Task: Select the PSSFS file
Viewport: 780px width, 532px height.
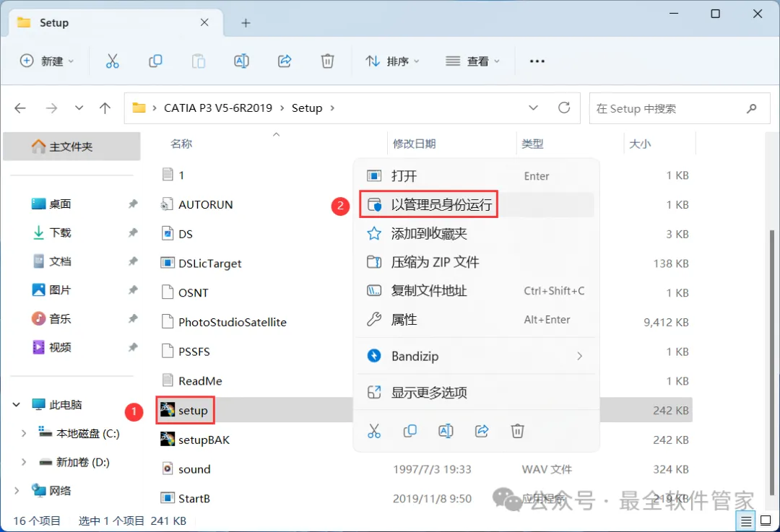Action: [x=194, y=352]
